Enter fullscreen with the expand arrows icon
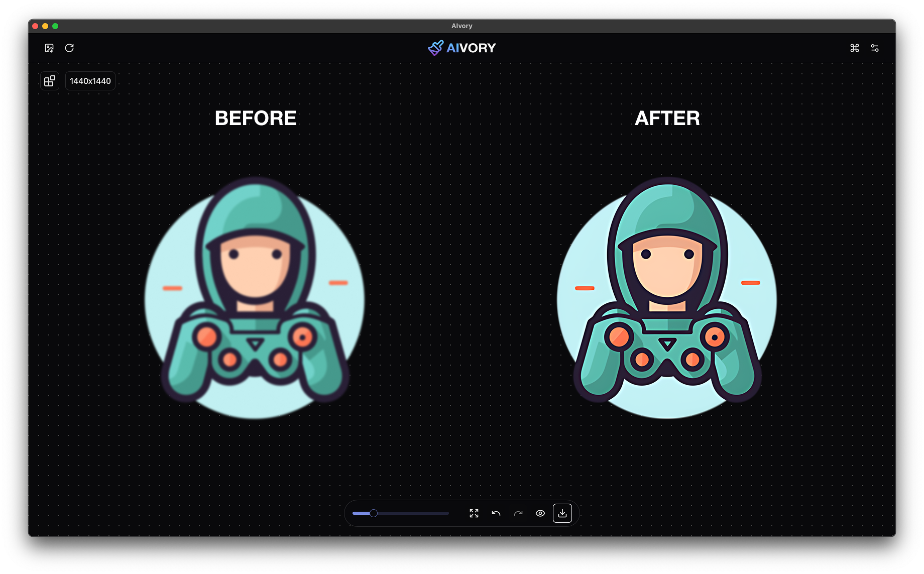The width and height of the screenshot is (924, 574). 473,513
